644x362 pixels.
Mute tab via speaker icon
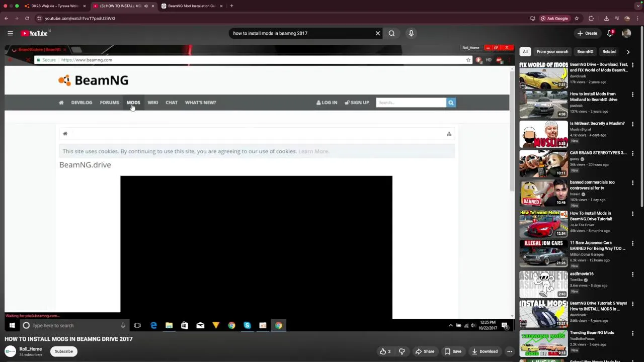146,6
